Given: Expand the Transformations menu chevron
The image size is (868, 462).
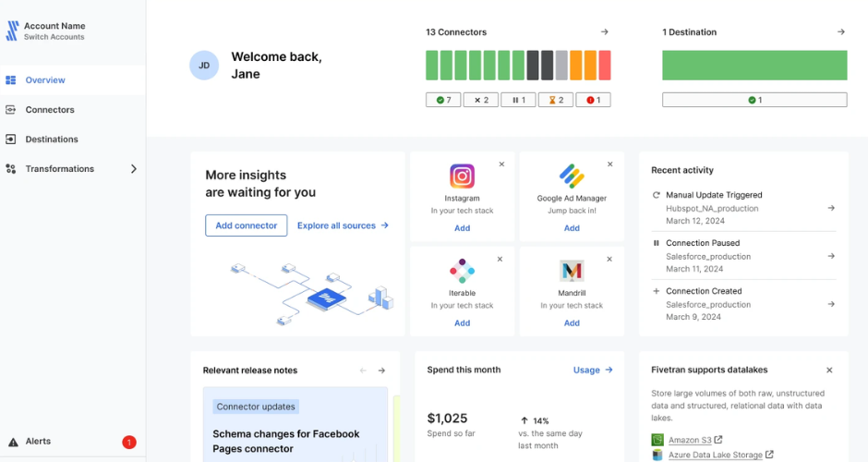Looking at the screenshot, I should [x=133, y=169].
